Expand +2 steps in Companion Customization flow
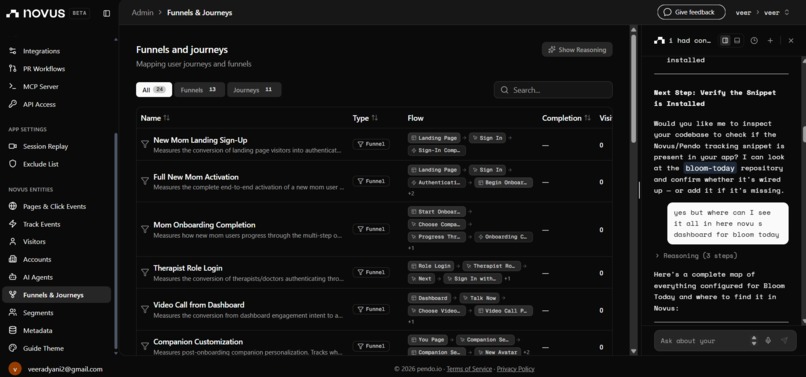Image resolution: width=806 pixels, height=377 pixels. (526, 352)
